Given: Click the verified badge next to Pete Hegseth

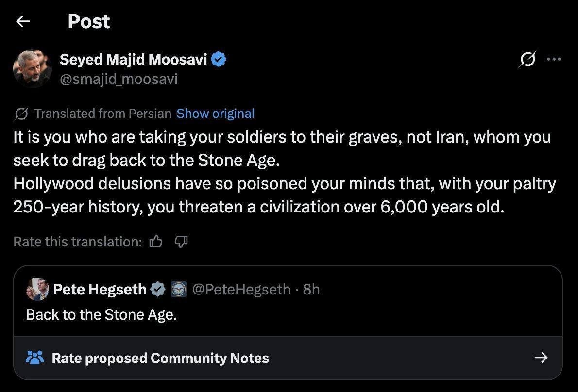Looking at the screenshot, I should point(158,290).
